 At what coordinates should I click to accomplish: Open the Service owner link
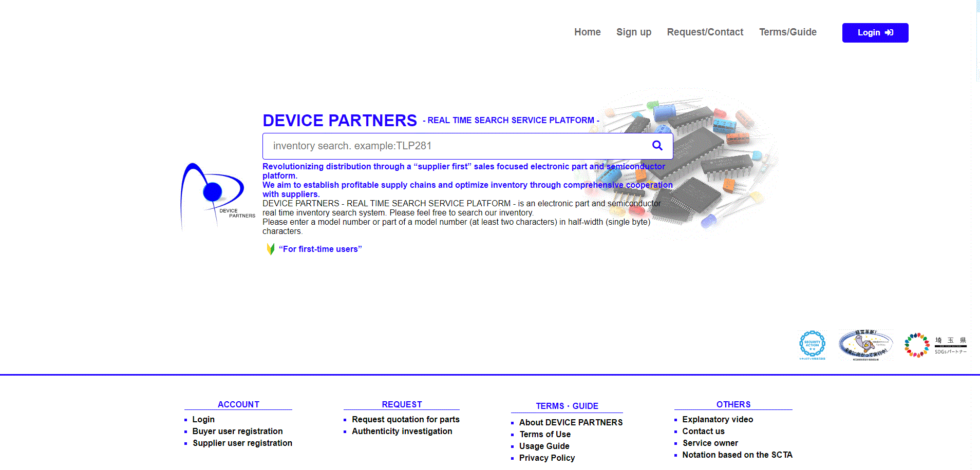pyautogui.click(x=710, y=443)
